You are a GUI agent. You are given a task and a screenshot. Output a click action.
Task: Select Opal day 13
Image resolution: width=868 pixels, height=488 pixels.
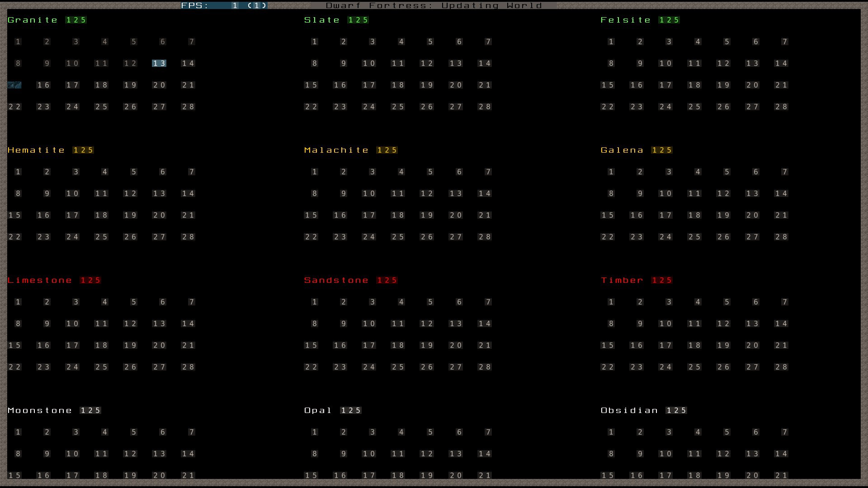(x=456, y=454)
